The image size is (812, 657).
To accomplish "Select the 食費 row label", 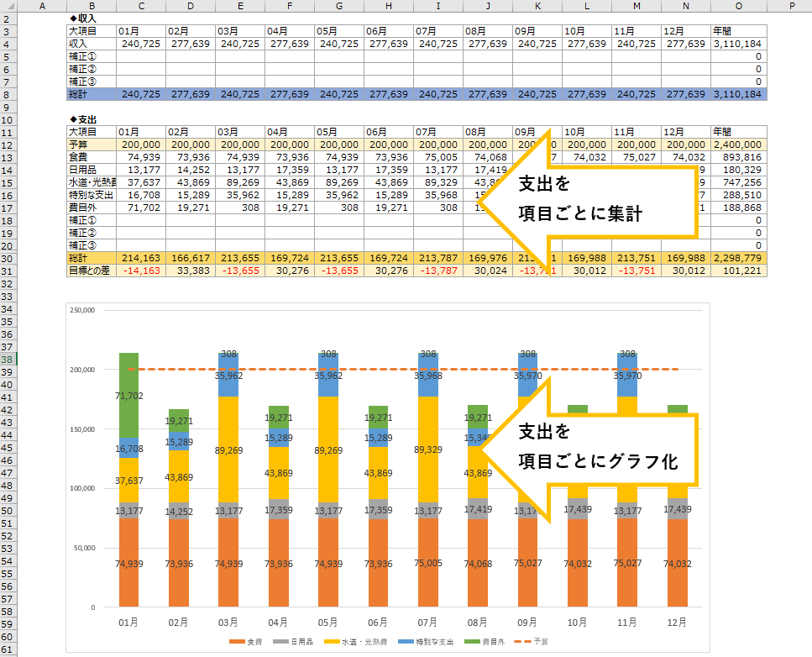I will coord(92,157).
